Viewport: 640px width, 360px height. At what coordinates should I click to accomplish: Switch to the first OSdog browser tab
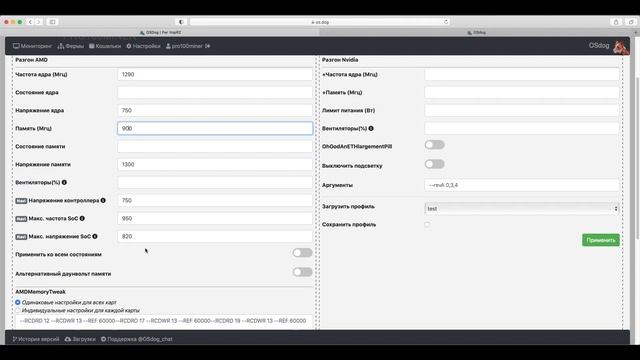point(160,32)
